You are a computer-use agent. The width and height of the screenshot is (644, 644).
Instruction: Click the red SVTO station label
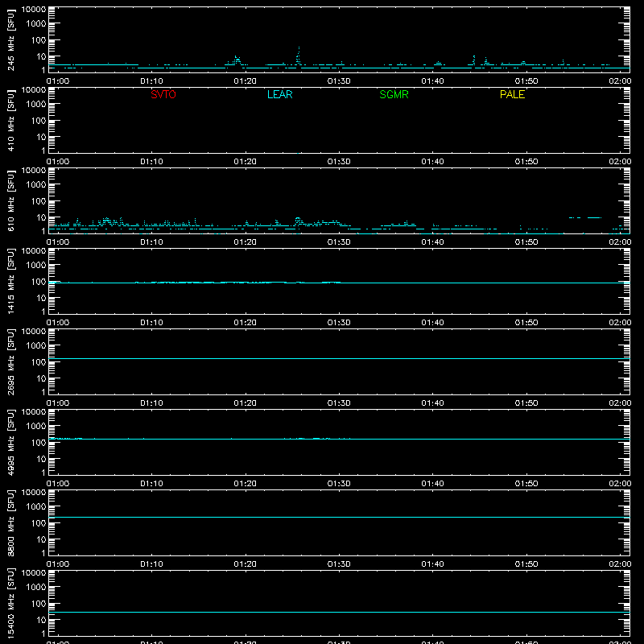[163, 94]
